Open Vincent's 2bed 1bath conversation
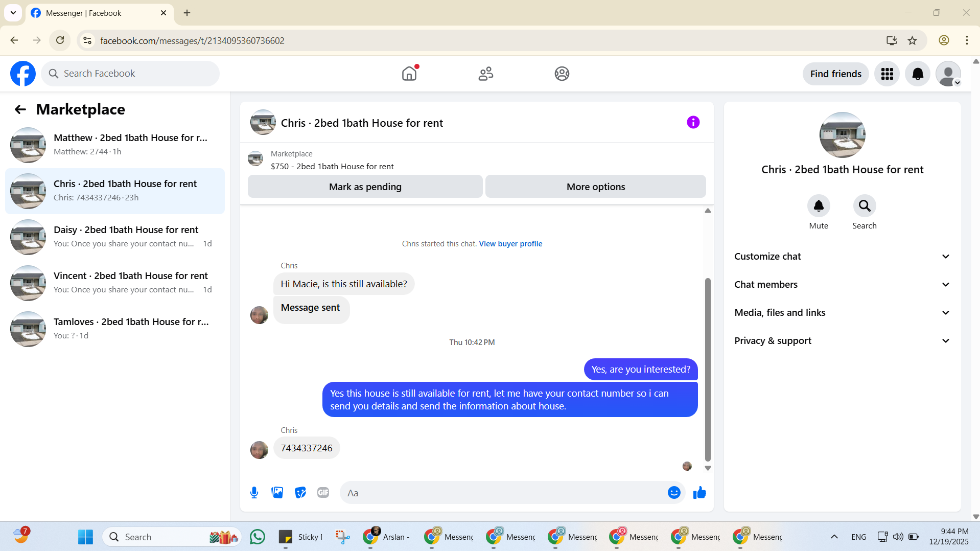This screenshot has height=551, width=980. click(x=115, y=283)
